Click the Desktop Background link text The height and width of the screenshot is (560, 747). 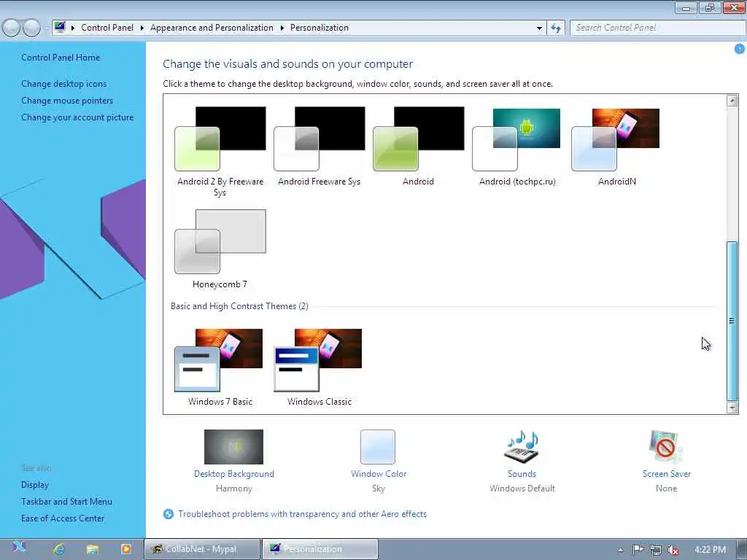pyautogui.click(x=234, y=474)
